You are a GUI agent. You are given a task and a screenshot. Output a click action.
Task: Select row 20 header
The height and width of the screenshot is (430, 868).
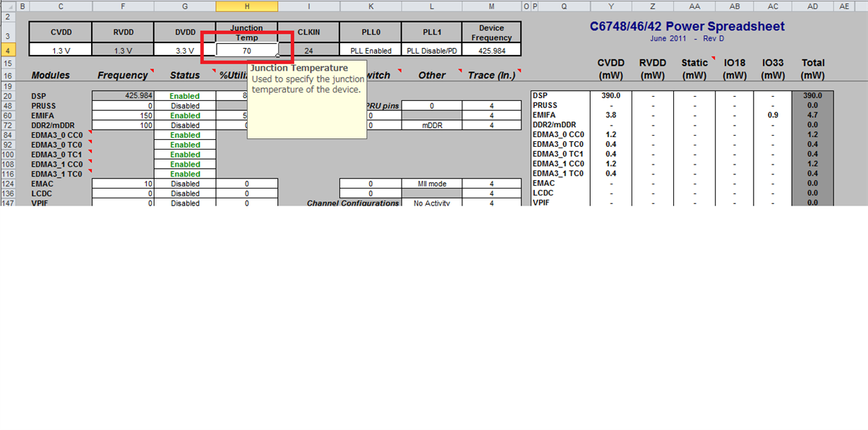[8, 95]
